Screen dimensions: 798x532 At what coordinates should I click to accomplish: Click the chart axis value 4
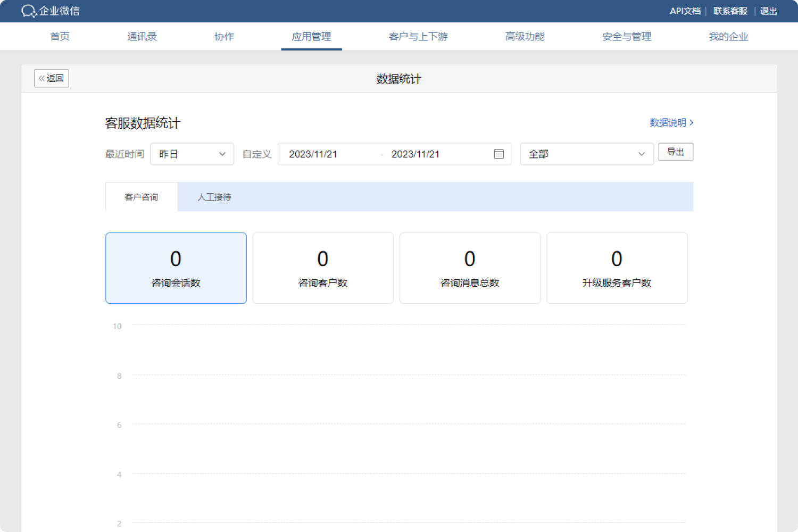pos(119,474)
